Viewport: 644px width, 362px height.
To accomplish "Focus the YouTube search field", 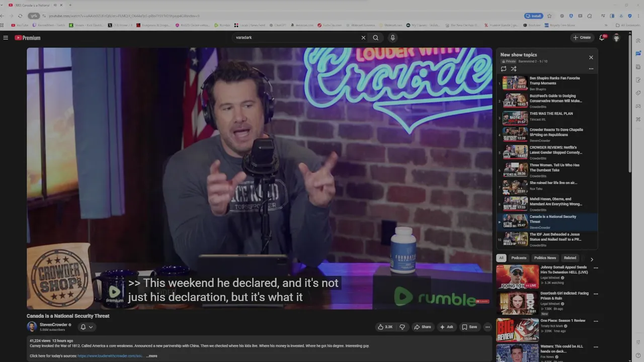I will pos(296,38).
